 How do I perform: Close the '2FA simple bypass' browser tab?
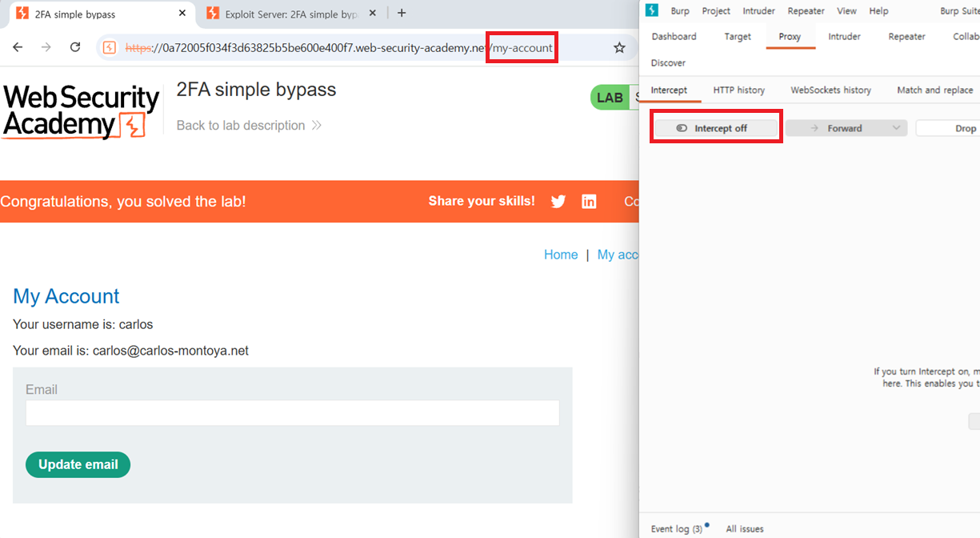tap(182, 14)
